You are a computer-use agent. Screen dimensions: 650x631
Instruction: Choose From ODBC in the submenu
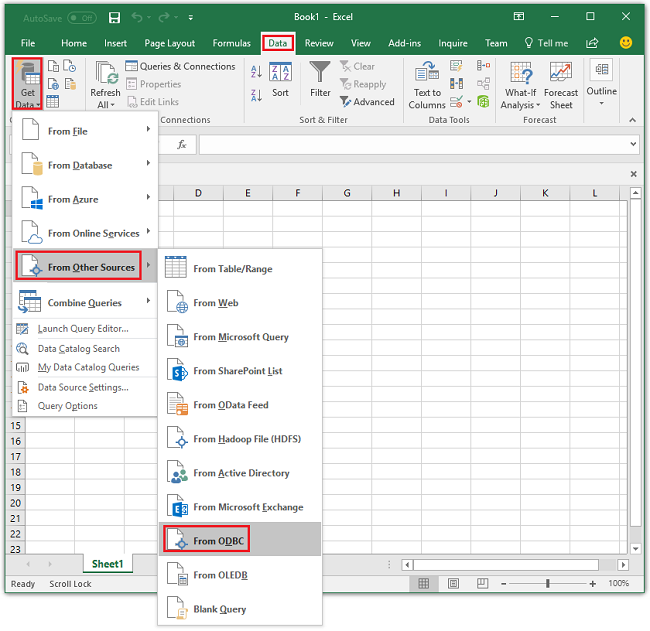(218, 541)
